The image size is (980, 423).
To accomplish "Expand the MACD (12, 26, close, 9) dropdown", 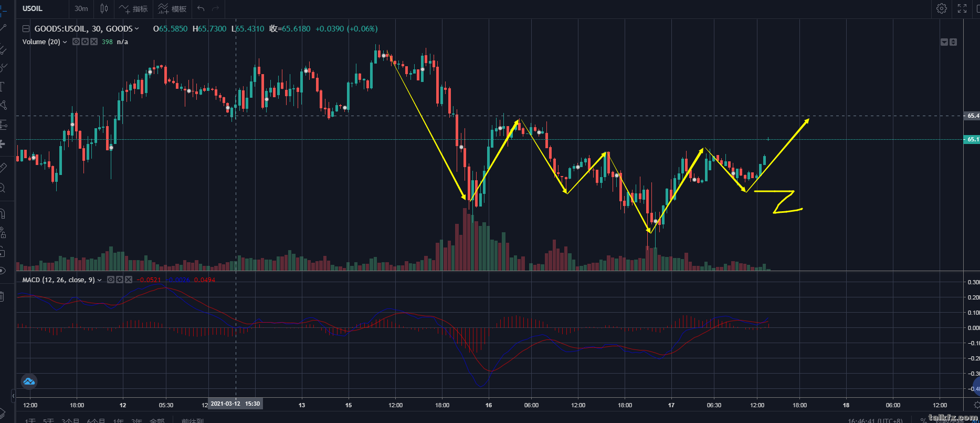I will (99, 280).
